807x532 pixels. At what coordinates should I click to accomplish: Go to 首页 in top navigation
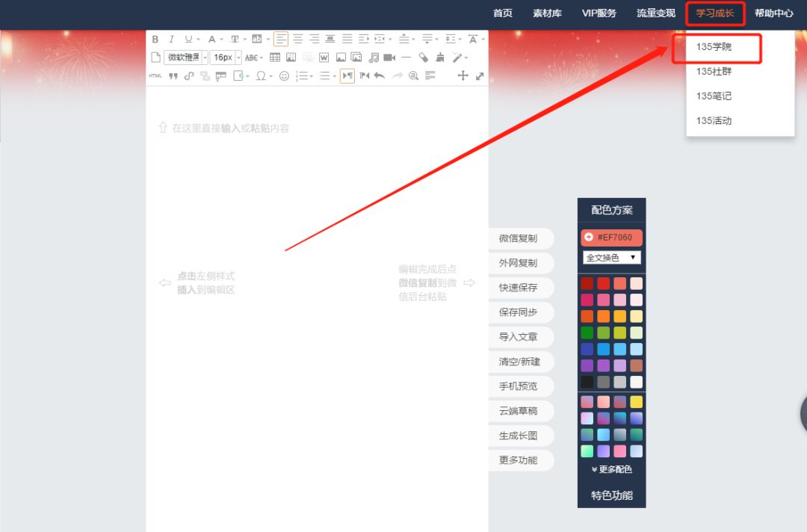(x=502, y=13)
